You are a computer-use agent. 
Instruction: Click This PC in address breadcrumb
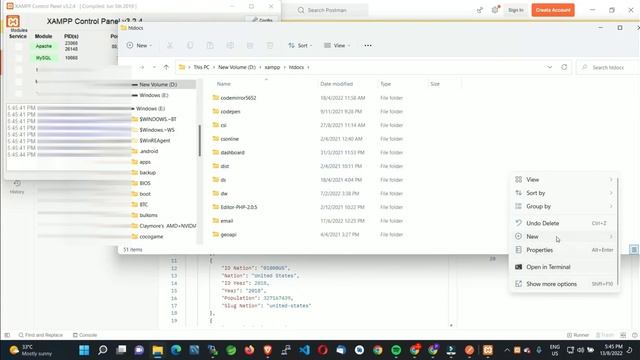[201, 67]
